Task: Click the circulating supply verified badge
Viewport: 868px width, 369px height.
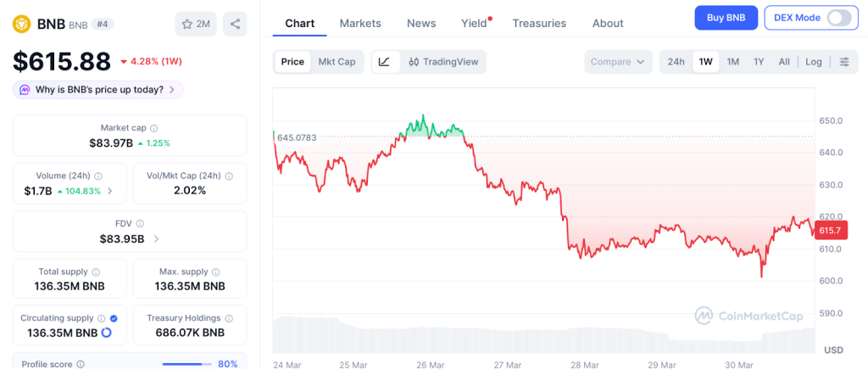Action: 114,318
